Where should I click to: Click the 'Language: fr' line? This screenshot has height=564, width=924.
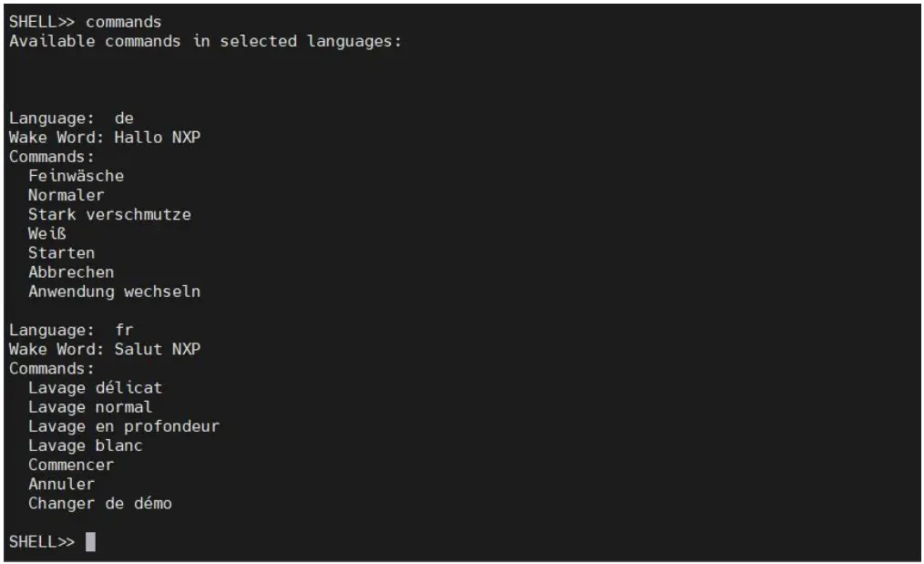(x=72, y=331)
